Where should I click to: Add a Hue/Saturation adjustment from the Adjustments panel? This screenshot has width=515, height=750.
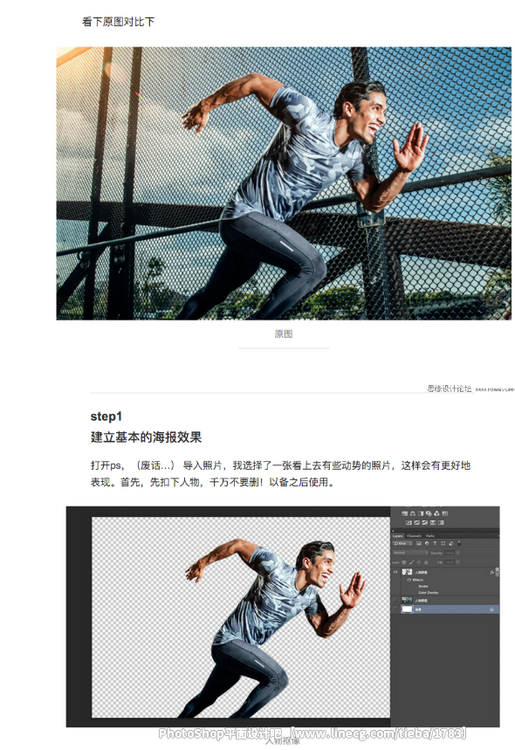point(405,514)
